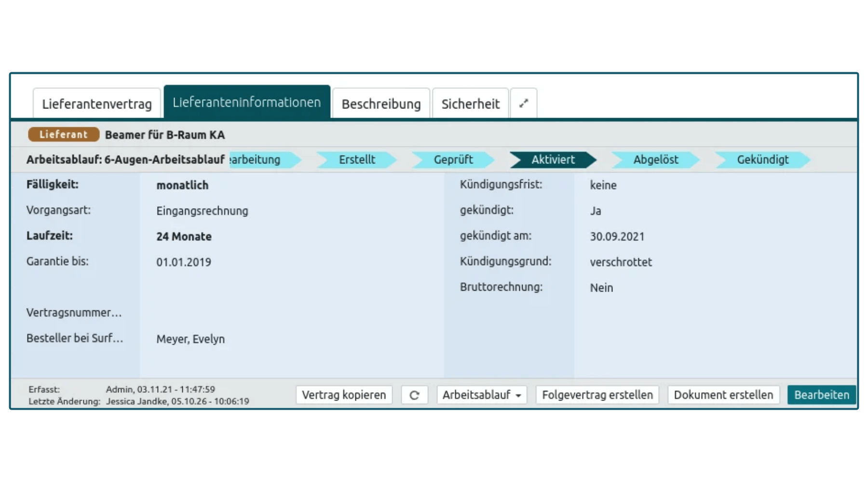Click the Bearbeiten button

pos(822,395)
